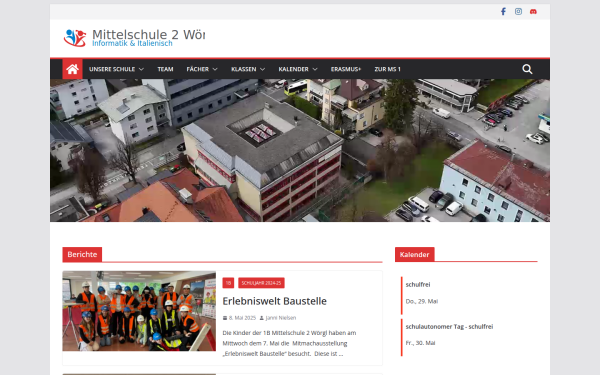This screenshot has width=600, height=375.
Task: Open the search magnifier icon
Action: pos(527,69)
